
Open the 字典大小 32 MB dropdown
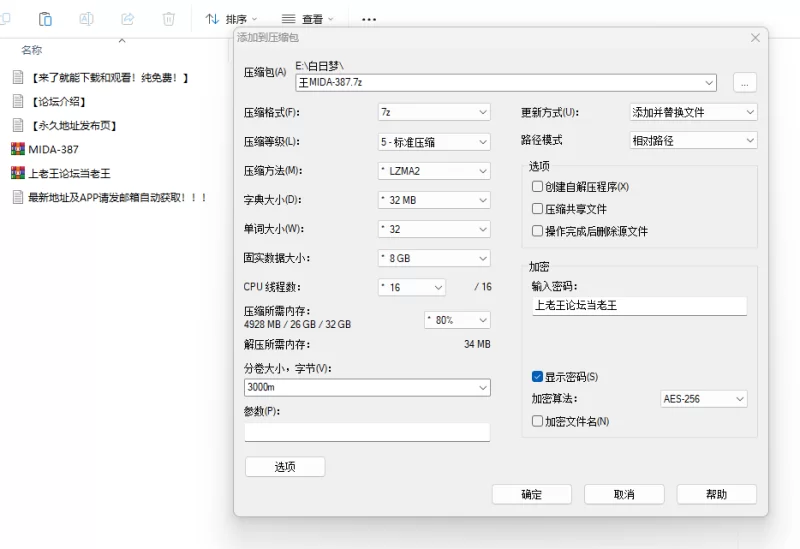coord(434,200)
